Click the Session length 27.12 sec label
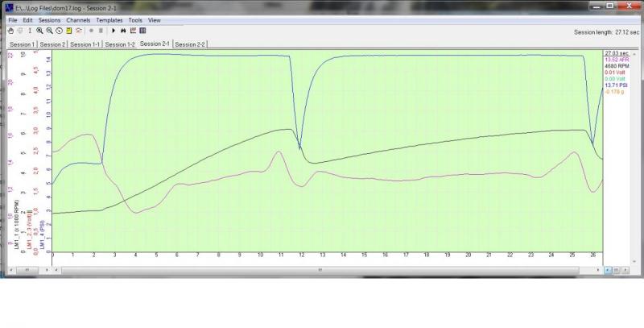This screenshot has height=328, width=644. coord(606,32)
